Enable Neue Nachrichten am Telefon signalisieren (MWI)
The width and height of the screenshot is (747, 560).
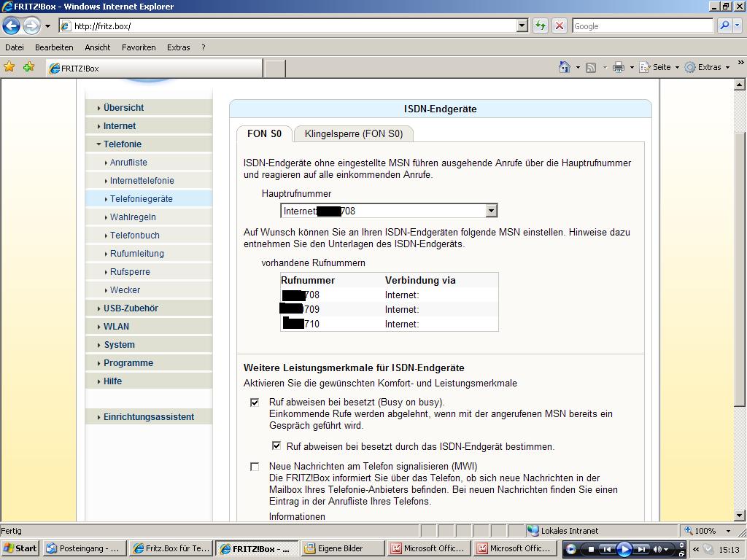(255, 467)
